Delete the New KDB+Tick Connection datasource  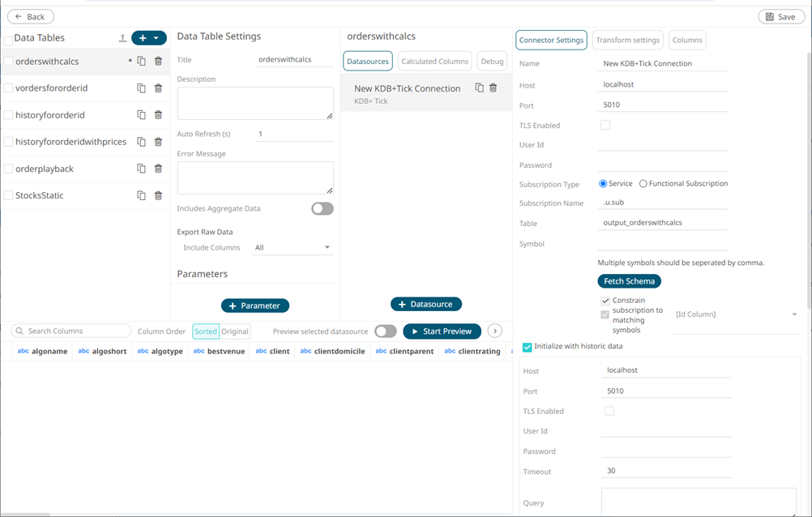coord(493,88)
